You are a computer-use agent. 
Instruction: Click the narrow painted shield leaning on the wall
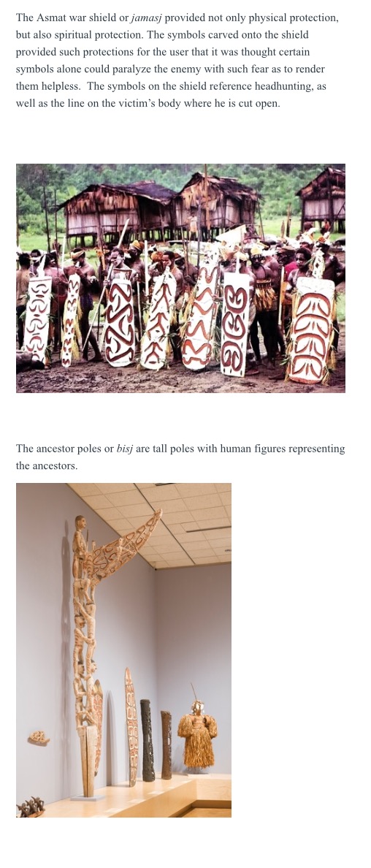[131, 726]
